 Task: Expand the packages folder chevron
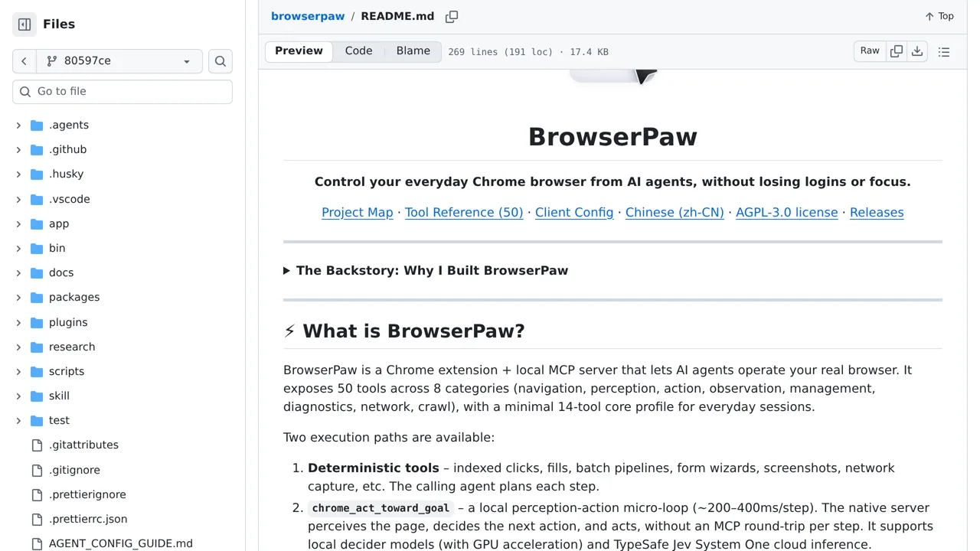[x=18, y=297]
